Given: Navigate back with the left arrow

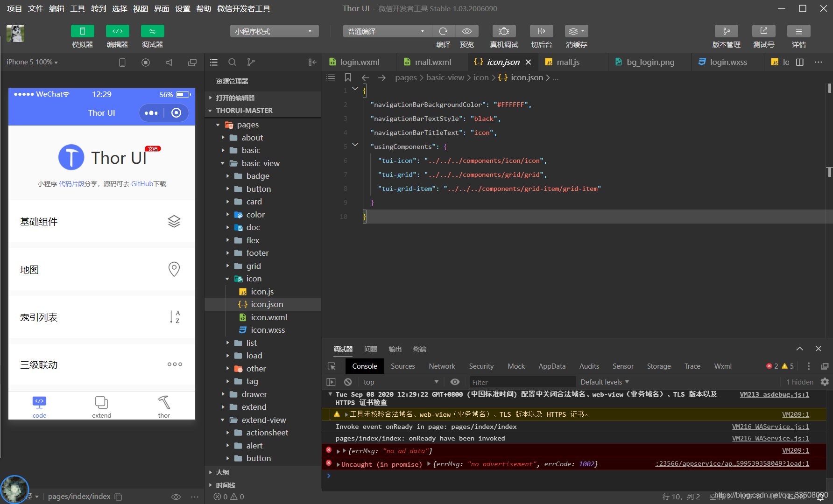Looking at the screenshot, I should point(366,77).
